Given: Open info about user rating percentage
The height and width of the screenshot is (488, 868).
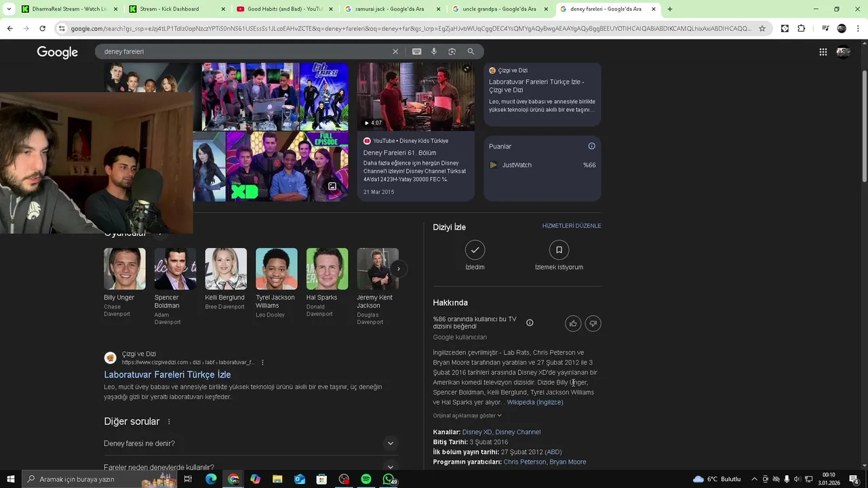Looking at the screenshot, I should [x=530, y=323].
